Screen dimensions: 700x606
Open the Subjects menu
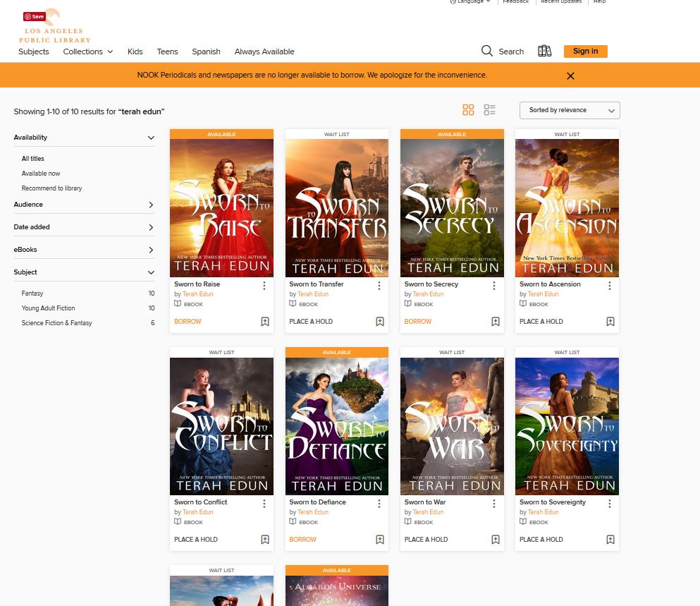click(x=33, y=51)
